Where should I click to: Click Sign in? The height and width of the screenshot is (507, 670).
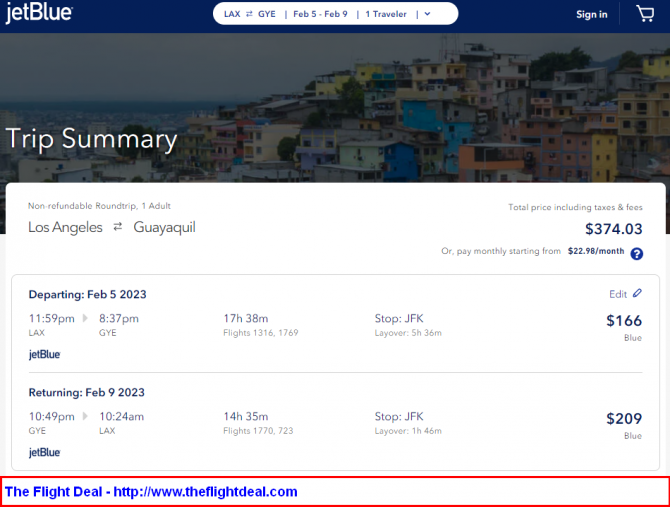tap(591, 15)
